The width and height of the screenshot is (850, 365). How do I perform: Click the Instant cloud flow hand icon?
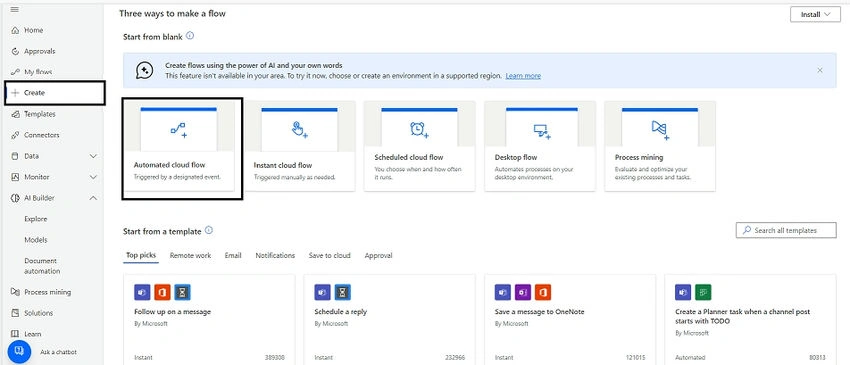pyautogui.click(x=300, y=130)
